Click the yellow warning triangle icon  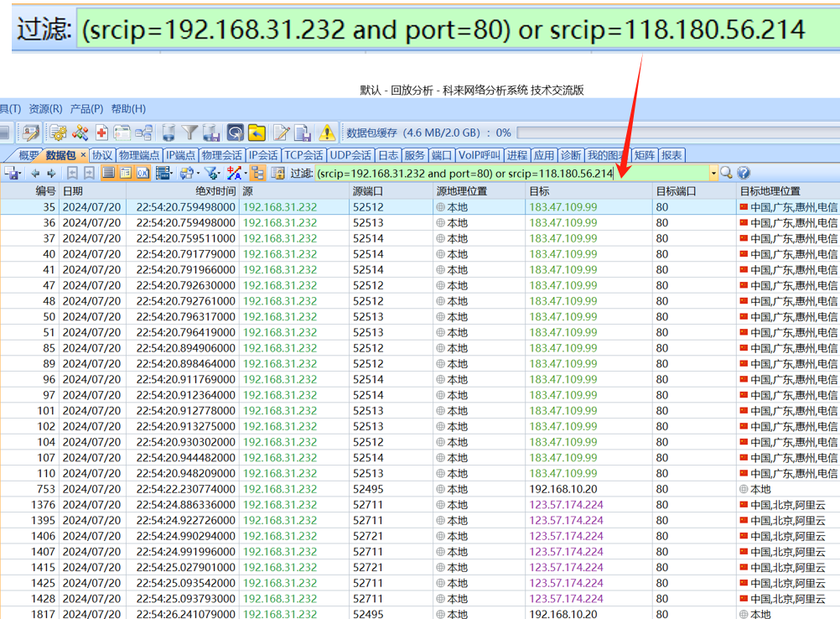pos(326,133)
